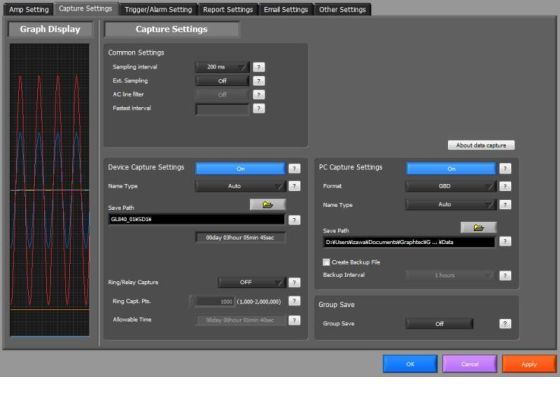Show help for Sampling interval
Viewport: 560px width, 398px height.
coord(259,67)
